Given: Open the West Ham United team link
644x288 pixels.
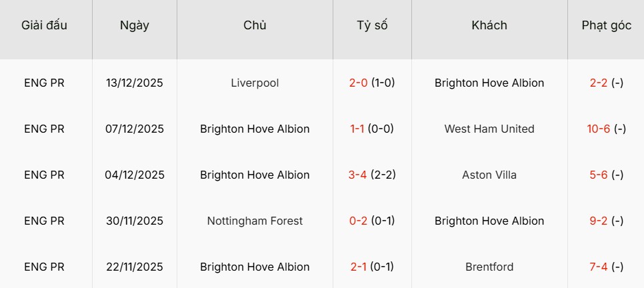Looking at the screenshot, I should pyautogui.click(x=489, y=129).
